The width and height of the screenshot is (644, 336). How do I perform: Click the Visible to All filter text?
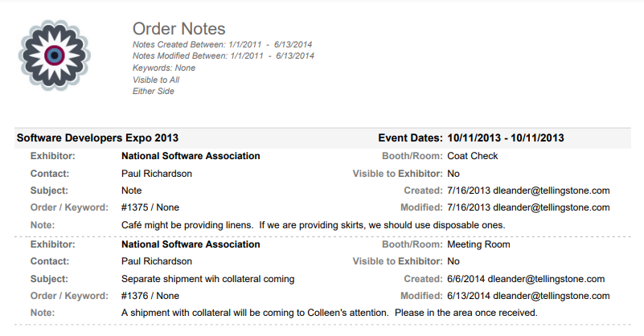coord(156,80)
